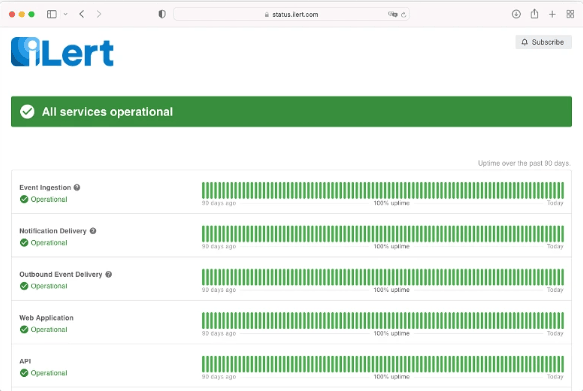This screenshot has width=583, height=391.
Task: Click 100% uptime label under Event Ingestion
Action: click(x=392, y=203)
